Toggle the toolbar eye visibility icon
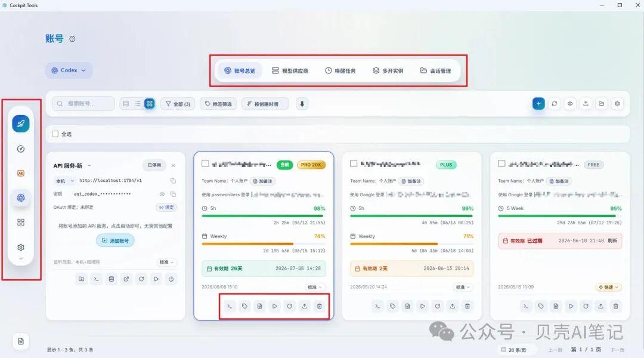Image resolution: width=644 pixels, height=358 pixels. [x=570, y=104]
